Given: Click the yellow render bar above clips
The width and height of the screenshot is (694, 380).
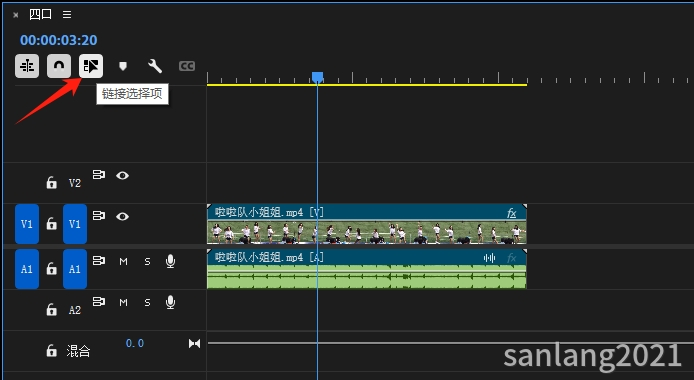Looking at the screenshot, I should tap(367, 84).
